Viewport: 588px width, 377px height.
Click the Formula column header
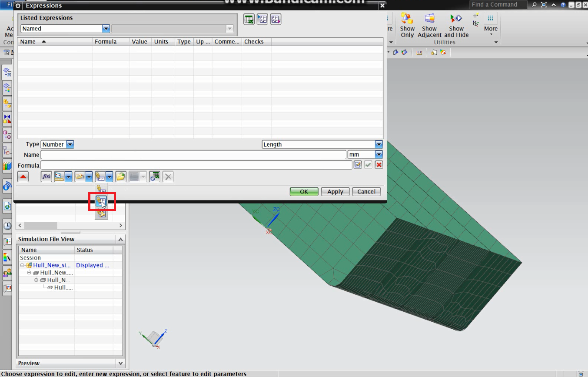click(x=111, y=42)
